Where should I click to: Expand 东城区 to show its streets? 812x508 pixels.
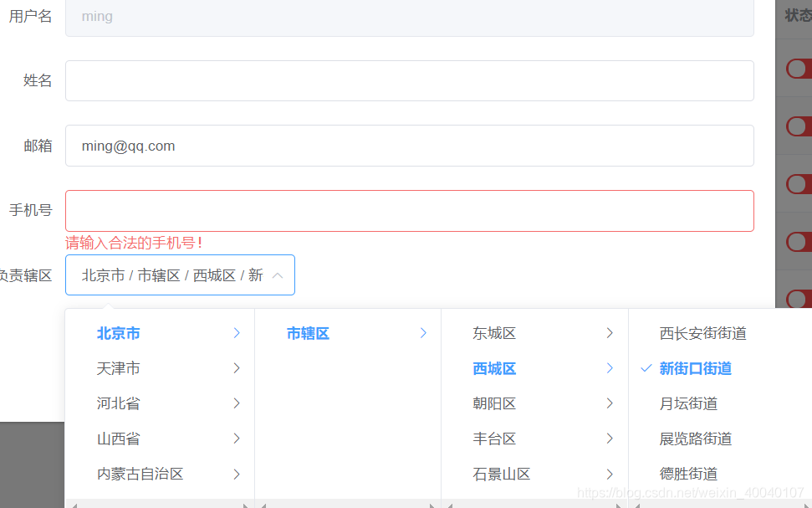(609, 332)
